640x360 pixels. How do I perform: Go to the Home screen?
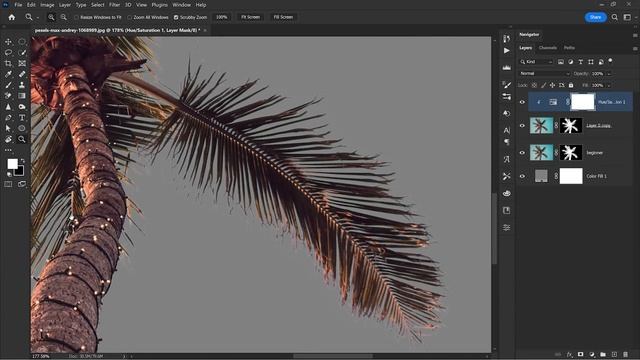pos(11,17)
